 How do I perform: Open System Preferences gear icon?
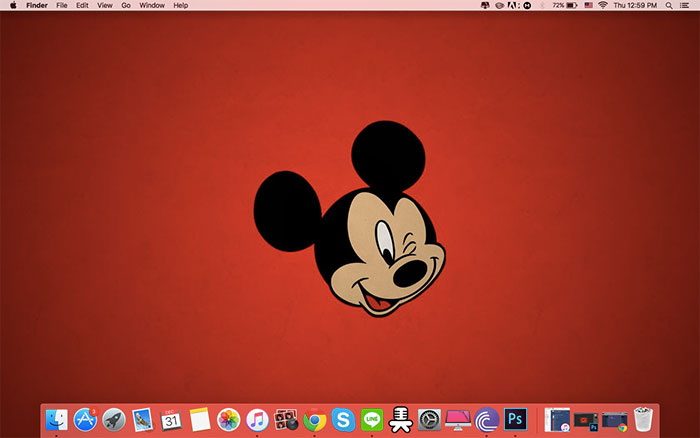click(x=430, y=420)
